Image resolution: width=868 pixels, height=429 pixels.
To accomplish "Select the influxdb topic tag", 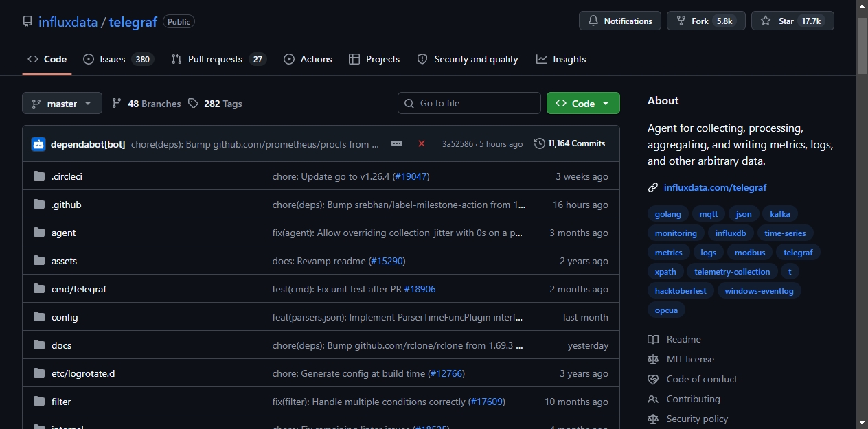I will point(731,233).
